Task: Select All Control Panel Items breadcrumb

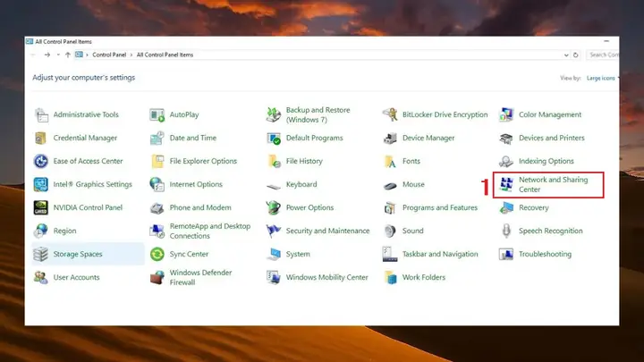Action: pos(165,55)
